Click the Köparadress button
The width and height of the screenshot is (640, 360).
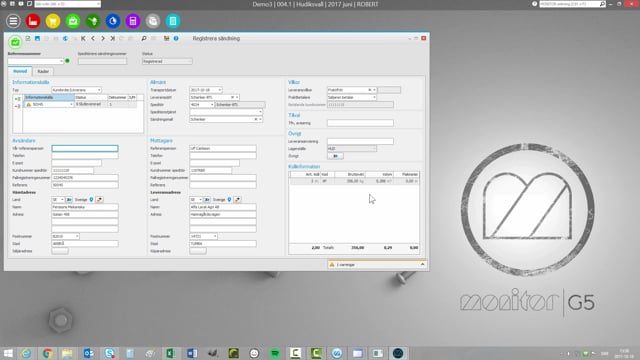coord(198,251)
